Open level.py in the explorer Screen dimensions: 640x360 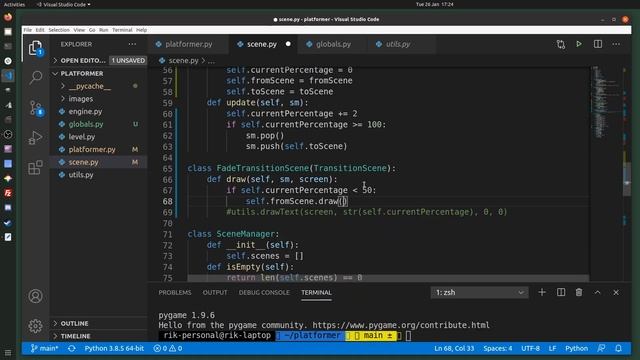[x=98, y=137]
